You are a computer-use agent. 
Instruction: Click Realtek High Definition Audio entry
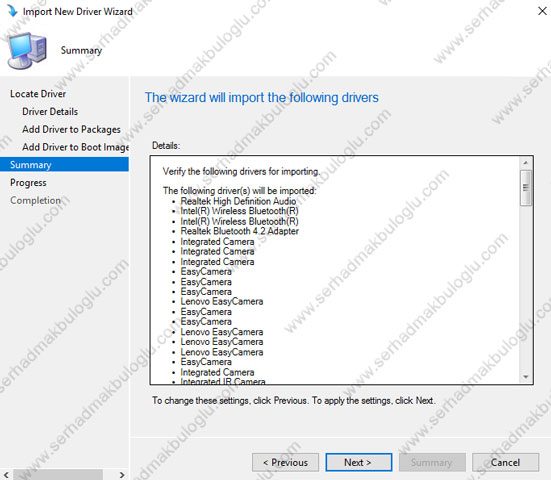(x=238, y=201)
